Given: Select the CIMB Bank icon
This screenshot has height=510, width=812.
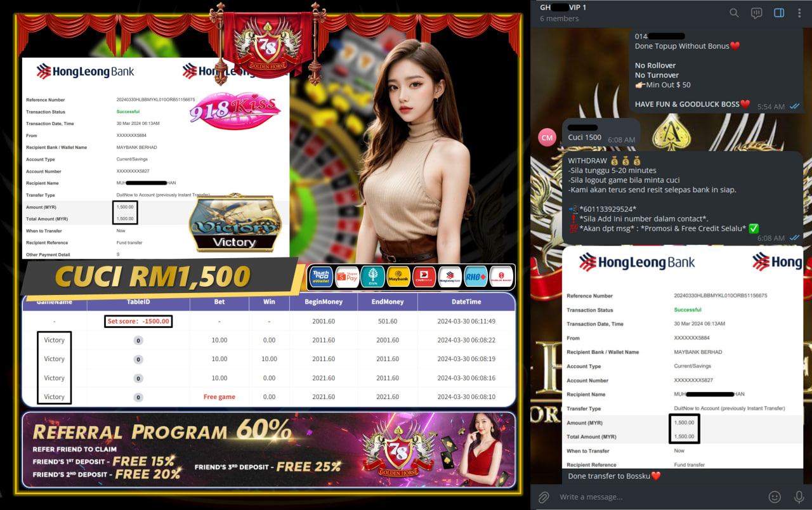Looking at the screenshot, I should (424, 277).
